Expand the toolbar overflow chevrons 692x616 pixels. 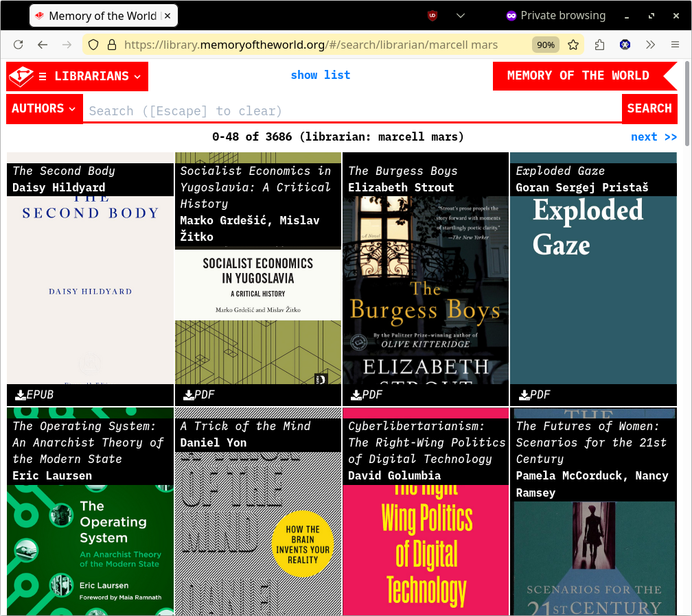650,45
